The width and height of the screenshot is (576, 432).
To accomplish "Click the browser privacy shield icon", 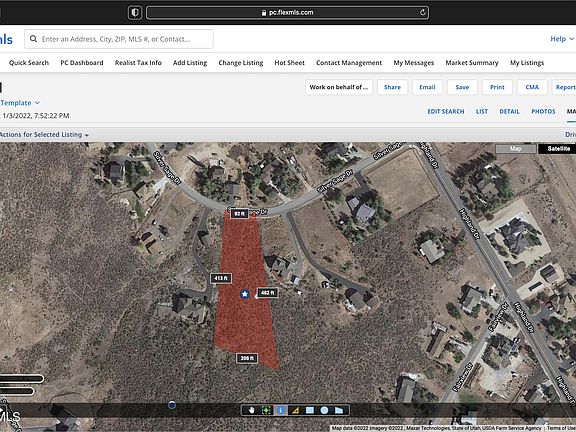I will [x=135, y=13].
